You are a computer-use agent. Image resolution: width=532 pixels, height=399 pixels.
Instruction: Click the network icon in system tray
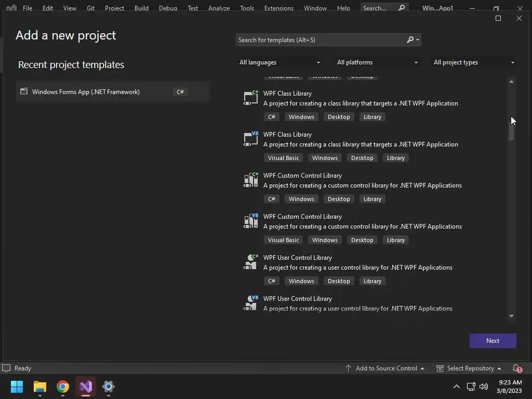coord(471,387)
